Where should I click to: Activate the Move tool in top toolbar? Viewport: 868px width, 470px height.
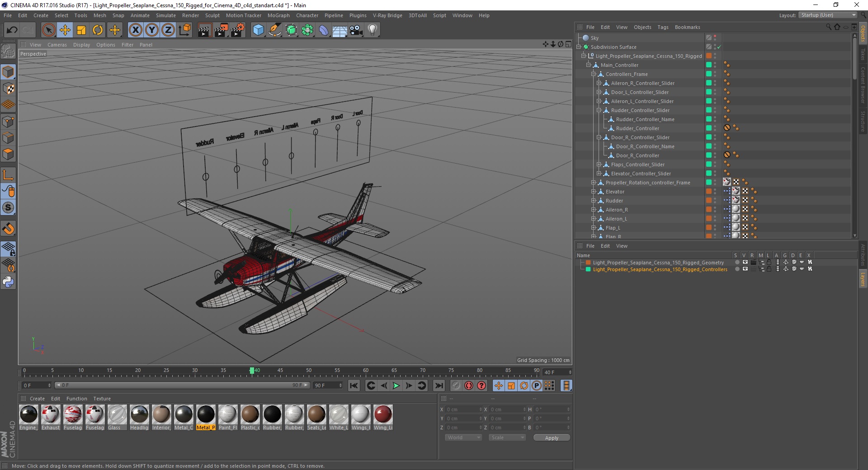(x=65, y=30)
